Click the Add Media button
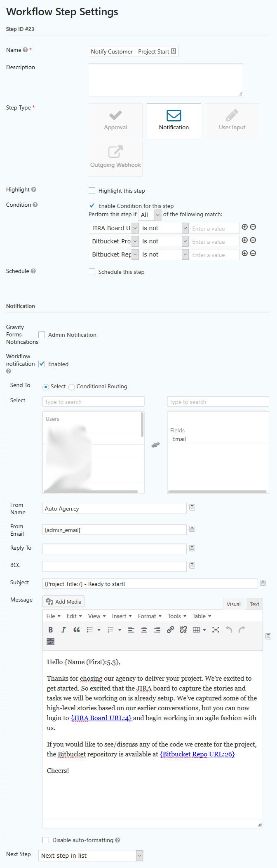Screen dimensions: 277x868 point(64,602)
